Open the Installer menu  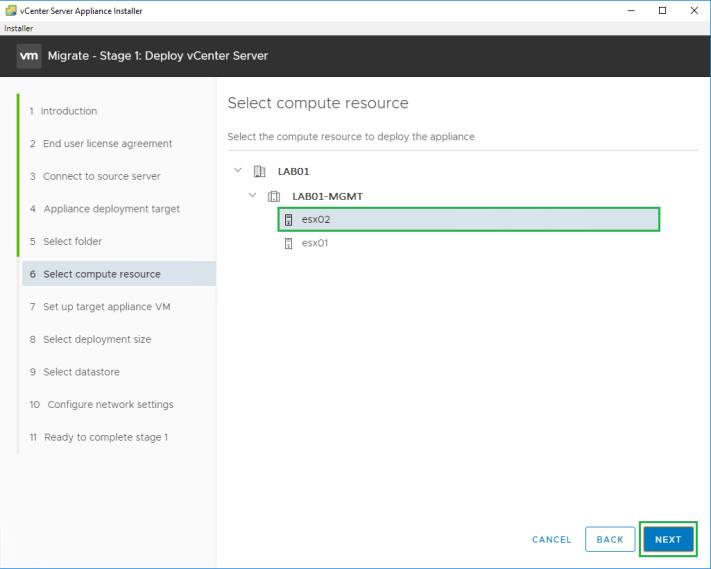point(18,28)
